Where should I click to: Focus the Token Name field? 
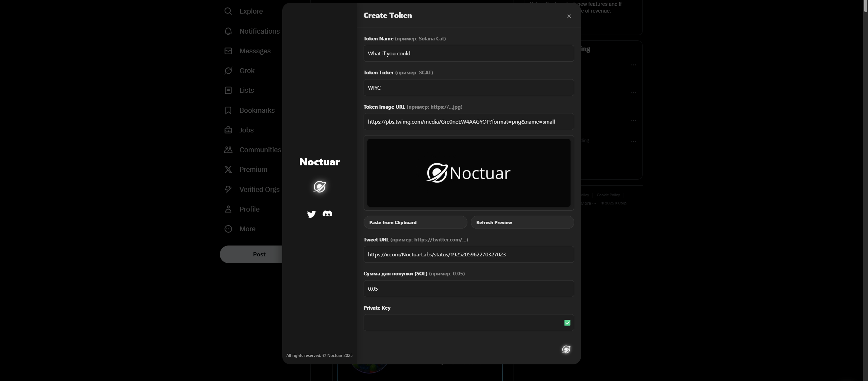(469, 53)
